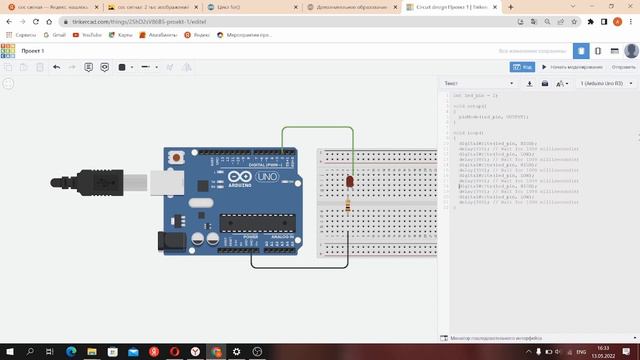Open Chrome menu three dots
This screenshot has height=360, width=640.
(x=631, y=22)
